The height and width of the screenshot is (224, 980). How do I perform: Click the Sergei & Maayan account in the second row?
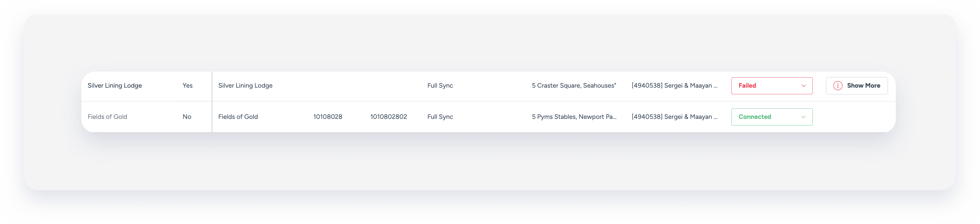tap(674, 117)
